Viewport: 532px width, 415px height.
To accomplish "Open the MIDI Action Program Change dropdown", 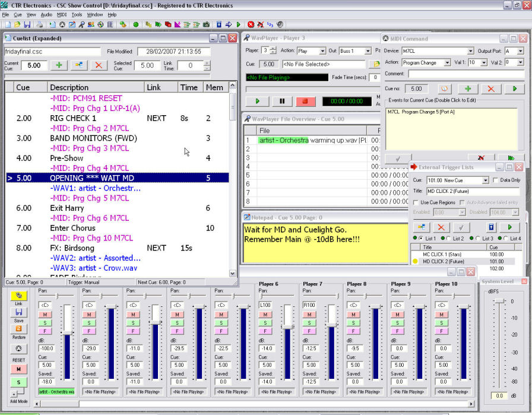I will coord(447,62).
